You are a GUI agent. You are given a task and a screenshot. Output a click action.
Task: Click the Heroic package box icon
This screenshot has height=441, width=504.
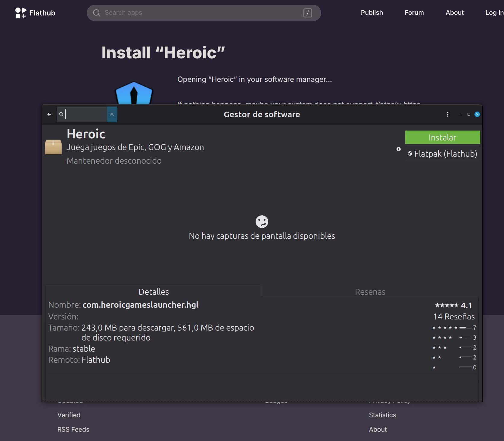(53, 147)
